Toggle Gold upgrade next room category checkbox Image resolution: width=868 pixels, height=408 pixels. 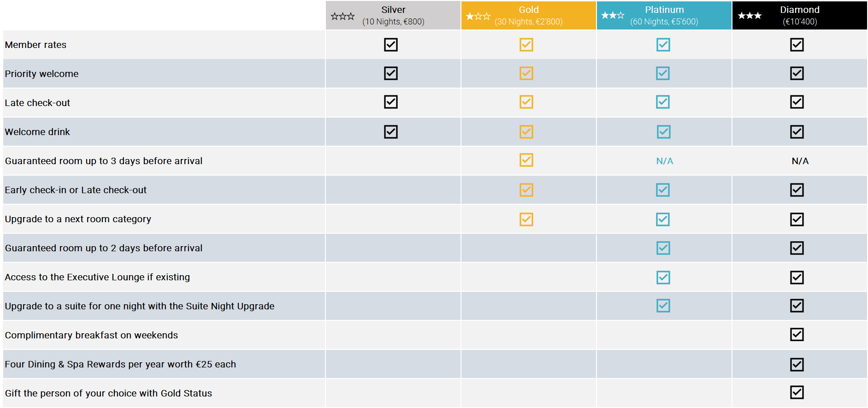point(526,219)
